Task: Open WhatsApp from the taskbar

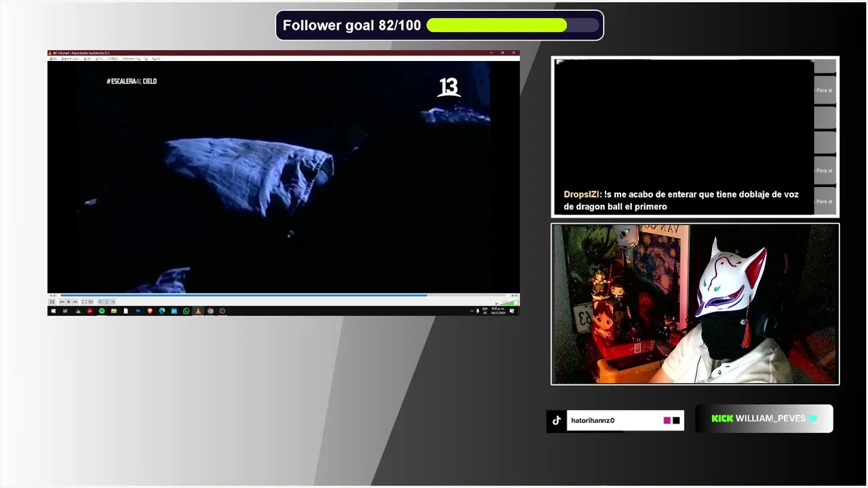Action: [x=186, y=311]
